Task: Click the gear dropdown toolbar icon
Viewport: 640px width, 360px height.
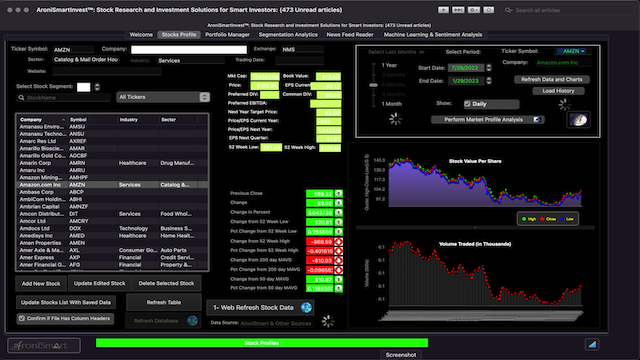Action: [x=473, y=10]
